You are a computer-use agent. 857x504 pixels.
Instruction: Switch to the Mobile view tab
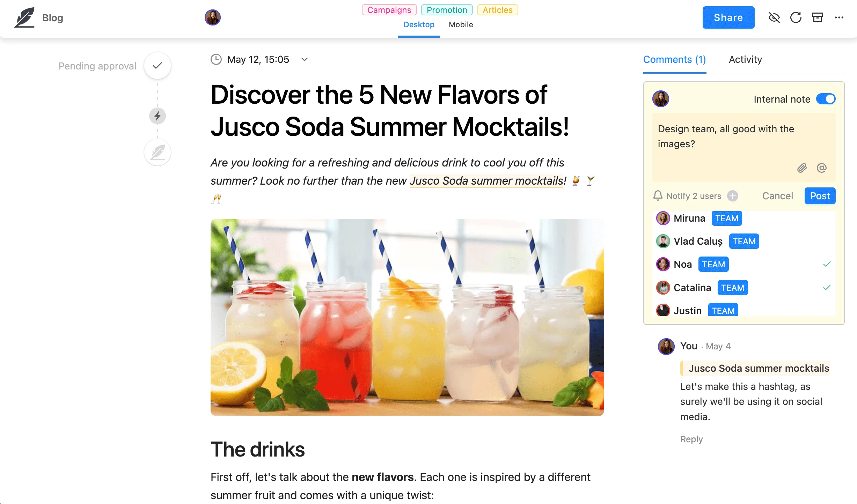tap(461, 24)
